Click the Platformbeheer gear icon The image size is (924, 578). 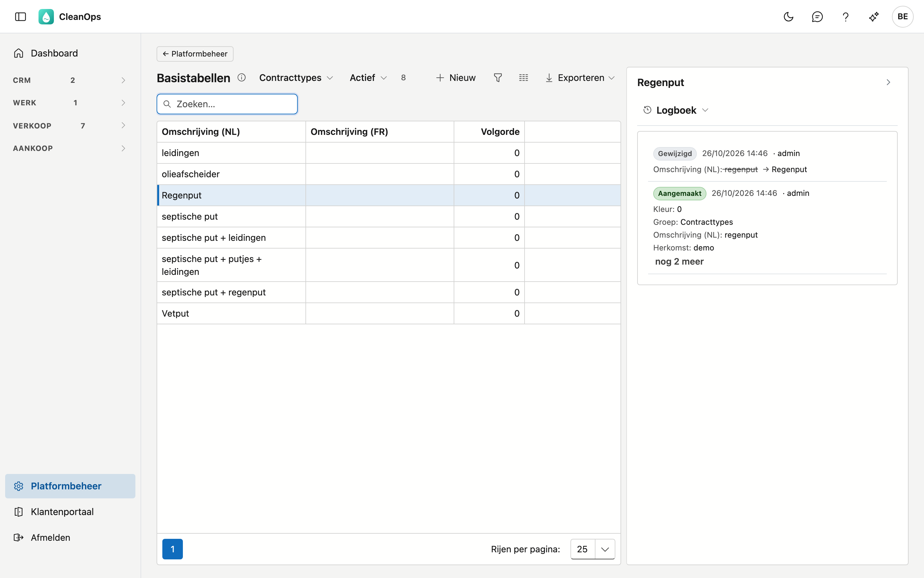coord(19,486)
